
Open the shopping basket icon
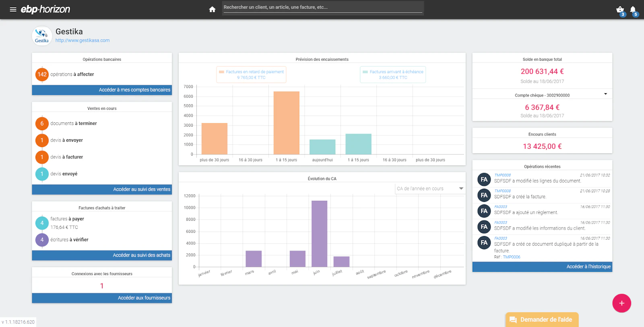point(620,9)
